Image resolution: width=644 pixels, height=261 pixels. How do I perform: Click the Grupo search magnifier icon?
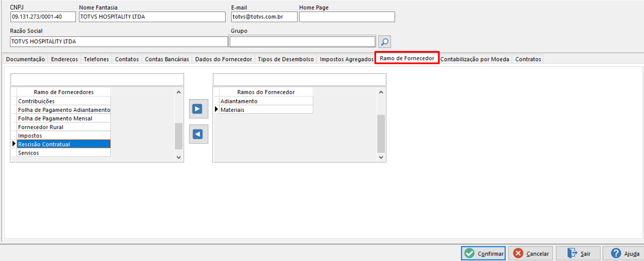385,42
